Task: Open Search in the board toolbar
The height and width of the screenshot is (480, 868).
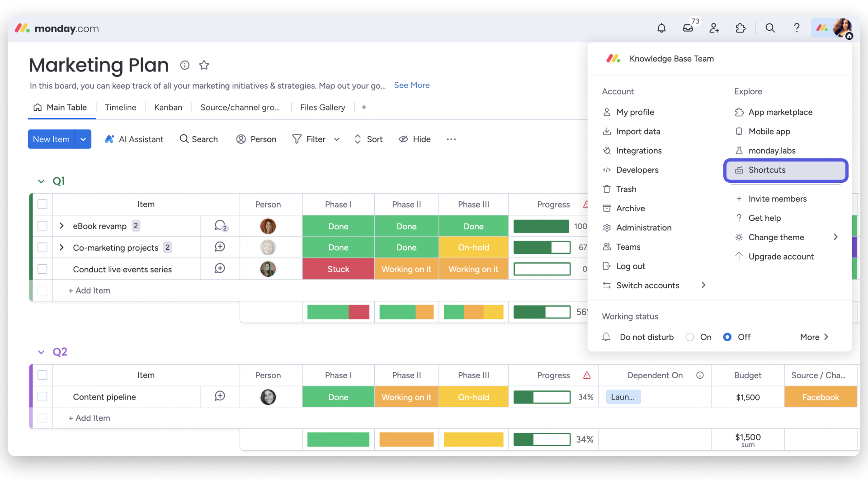Action: pos(198,139)
